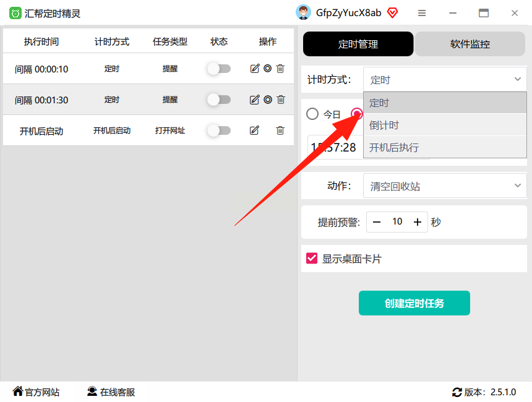Delete the 间隔 00:00:10 task
532x402 pixels.
280,69
